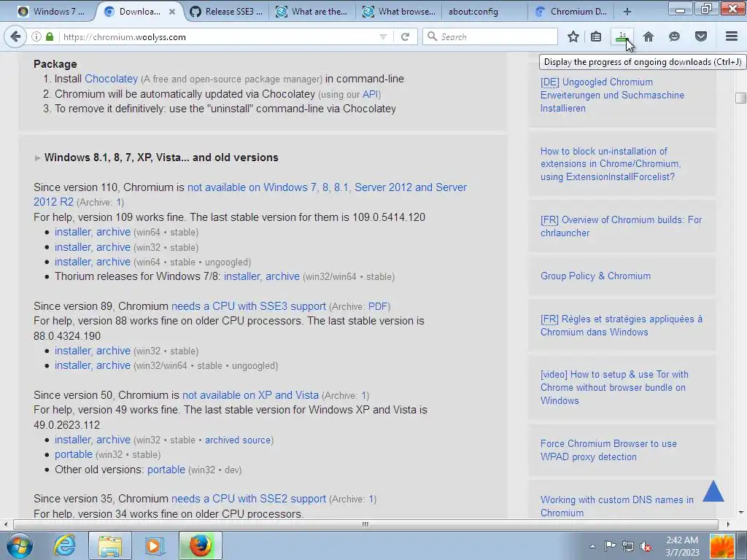Open Windows Media Player from taskbar
The height and width of the screenshot is (560, 747).
point(154,545)
